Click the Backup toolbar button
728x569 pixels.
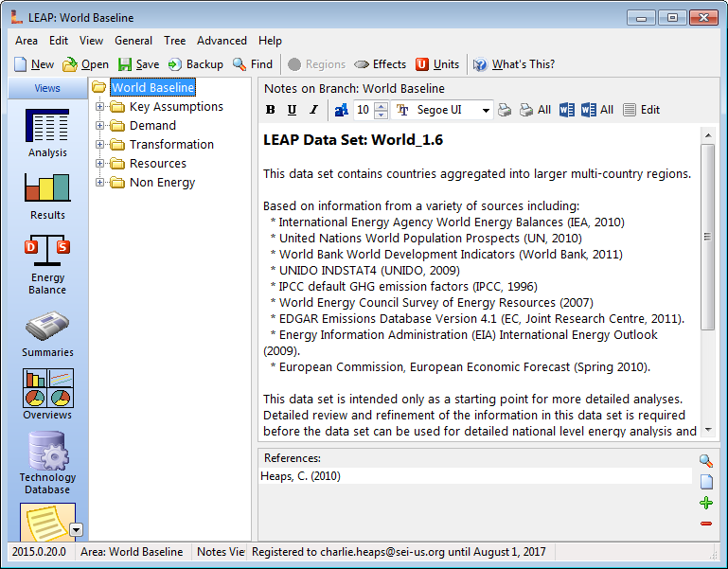[x=196, y=64]
